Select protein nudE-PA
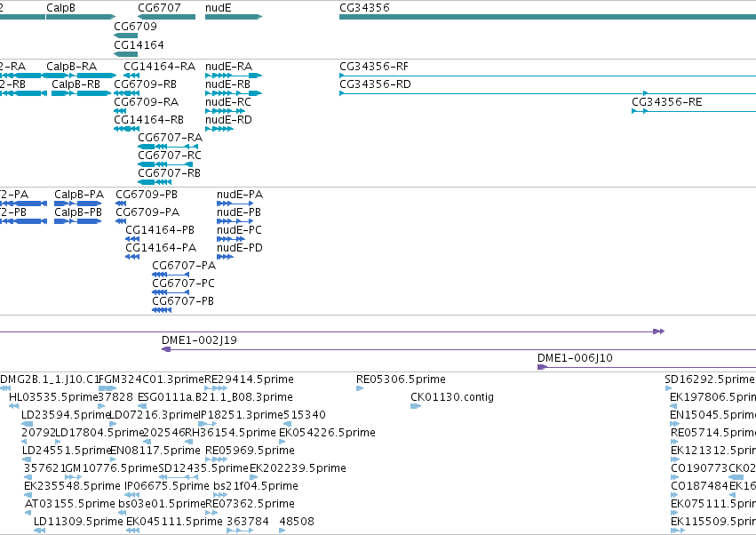The height and width of the screenshot is (535, 756). tap(235, 204)
